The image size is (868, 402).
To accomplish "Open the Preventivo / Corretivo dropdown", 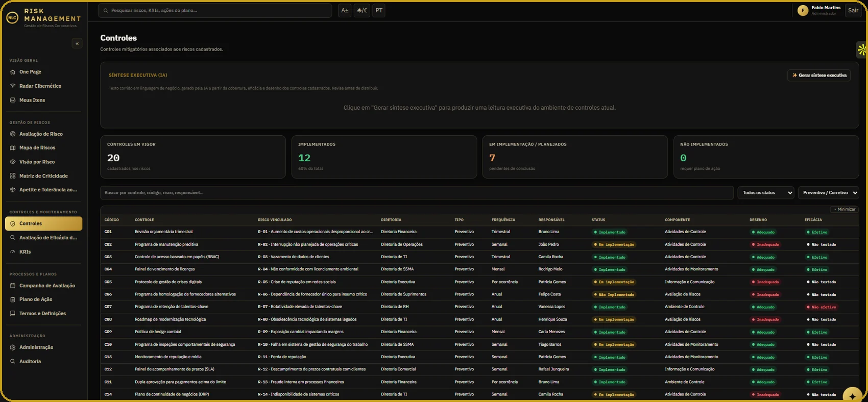I will (829, 193).
